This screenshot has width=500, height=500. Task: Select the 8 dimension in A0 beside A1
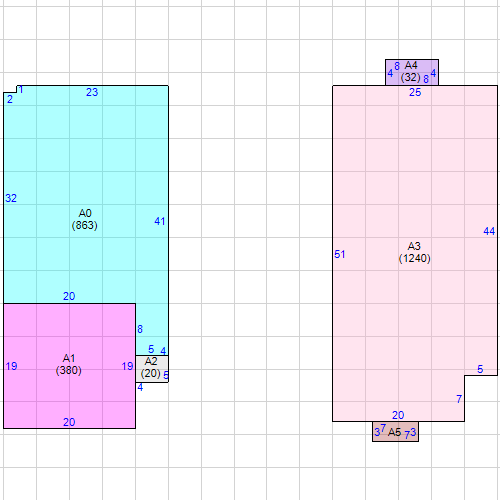coord(140,329)
